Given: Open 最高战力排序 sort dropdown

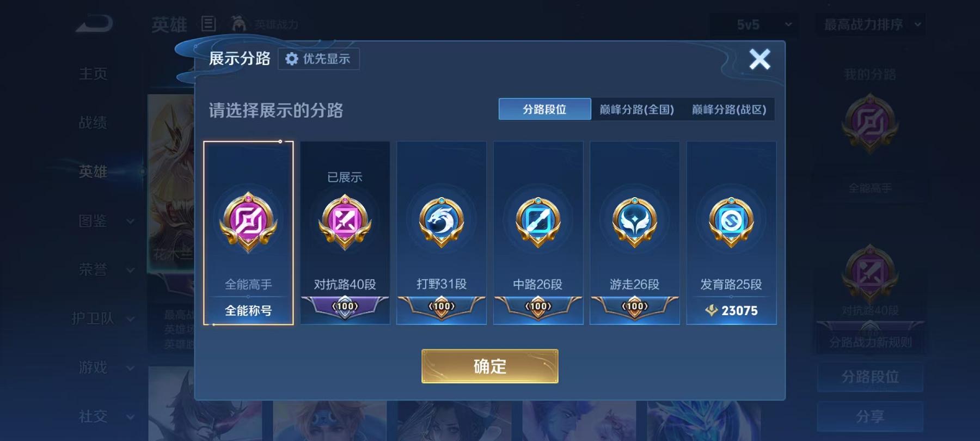Looking at the screenshot, I should (870, 24).
